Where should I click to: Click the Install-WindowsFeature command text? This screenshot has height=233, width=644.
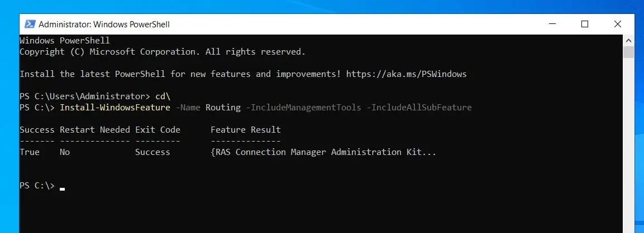115,108
